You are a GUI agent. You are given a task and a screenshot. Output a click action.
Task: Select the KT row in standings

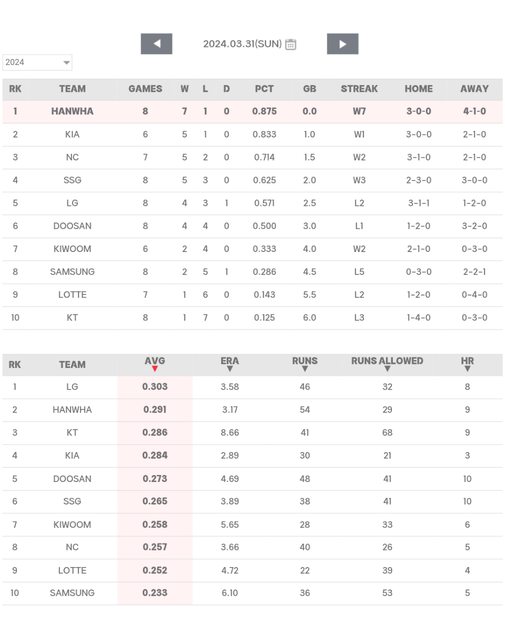(252, 318)
